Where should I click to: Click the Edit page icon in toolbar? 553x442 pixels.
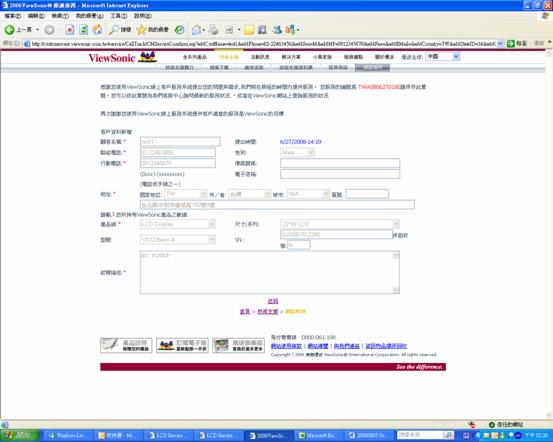(229, 30)
